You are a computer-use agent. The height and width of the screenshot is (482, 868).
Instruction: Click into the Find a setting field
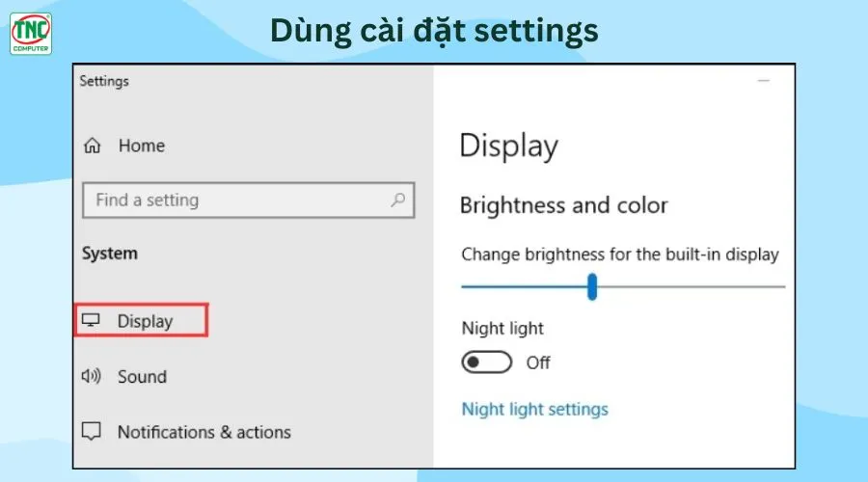[x=249, y=200]
